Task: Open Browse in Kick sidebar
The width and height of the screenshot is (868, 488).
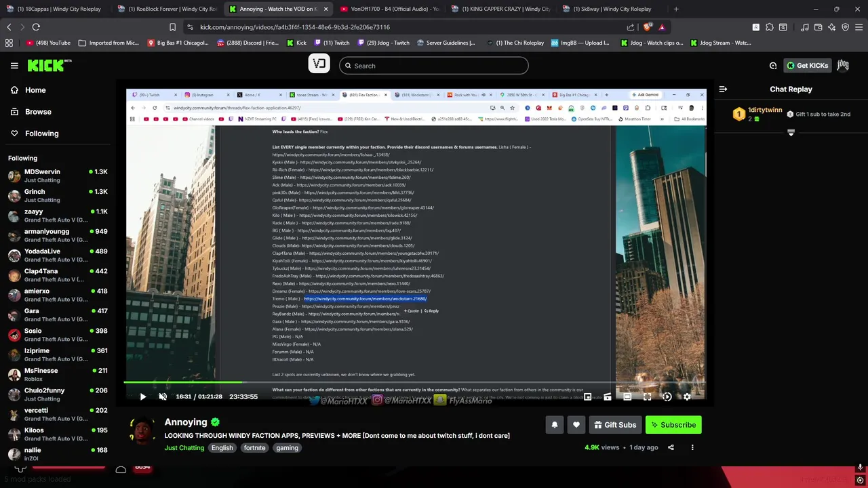Action: point(31,112)
